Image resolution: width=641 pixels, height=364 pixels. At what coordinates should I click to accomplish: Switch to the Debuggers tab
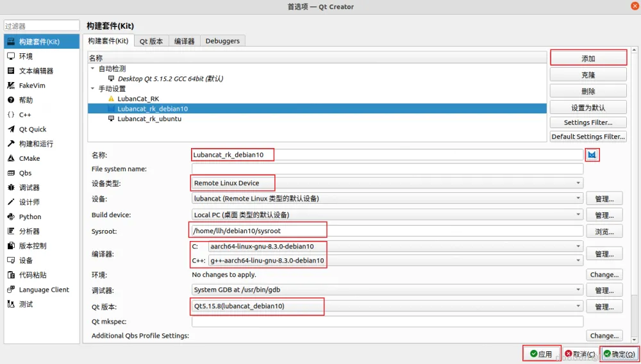tap(223, 41)
